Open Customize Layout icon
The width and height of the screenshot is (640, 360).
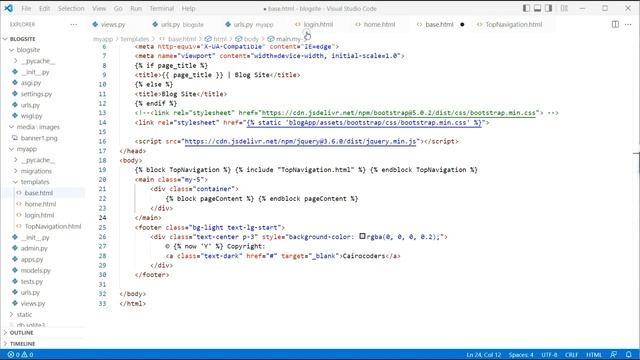click(564, 8)
